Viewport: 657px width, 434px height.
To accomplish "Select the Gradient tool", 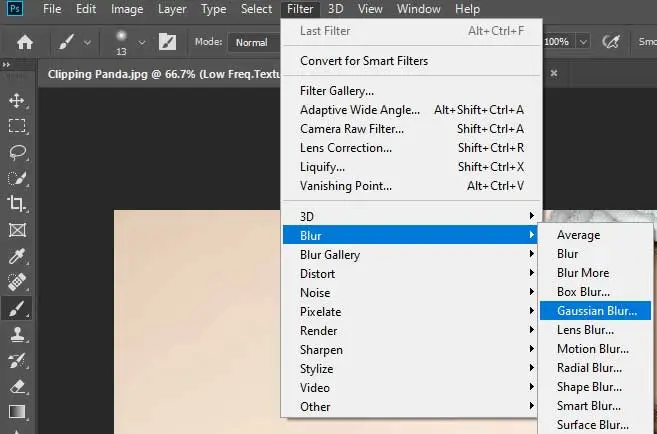I will [x=17, y=412].
